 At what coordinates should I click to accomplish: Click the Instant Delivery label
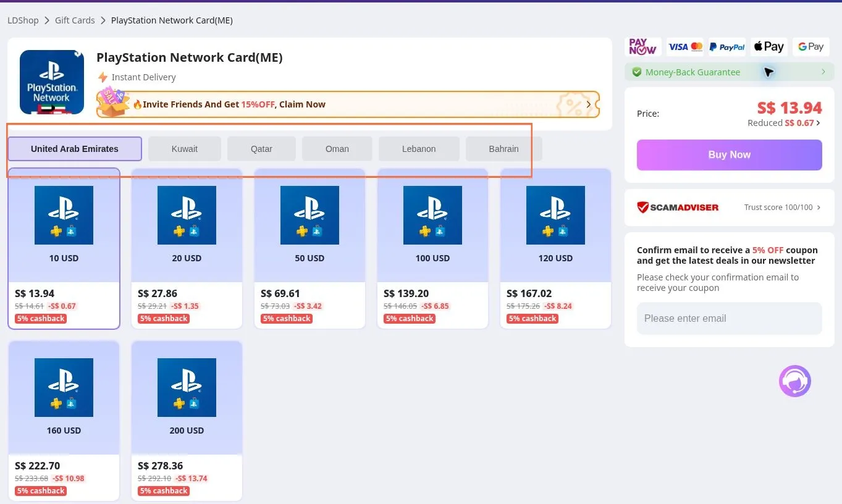[143, 77]
